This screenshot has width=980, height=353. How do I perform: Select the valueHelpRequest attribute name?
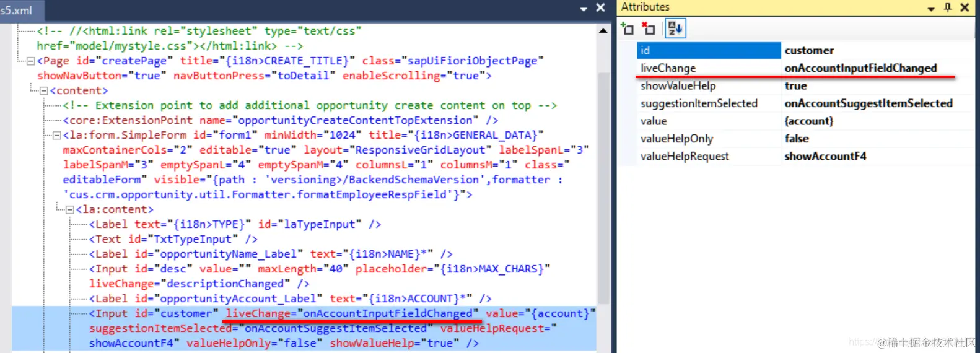coord(685,157)
